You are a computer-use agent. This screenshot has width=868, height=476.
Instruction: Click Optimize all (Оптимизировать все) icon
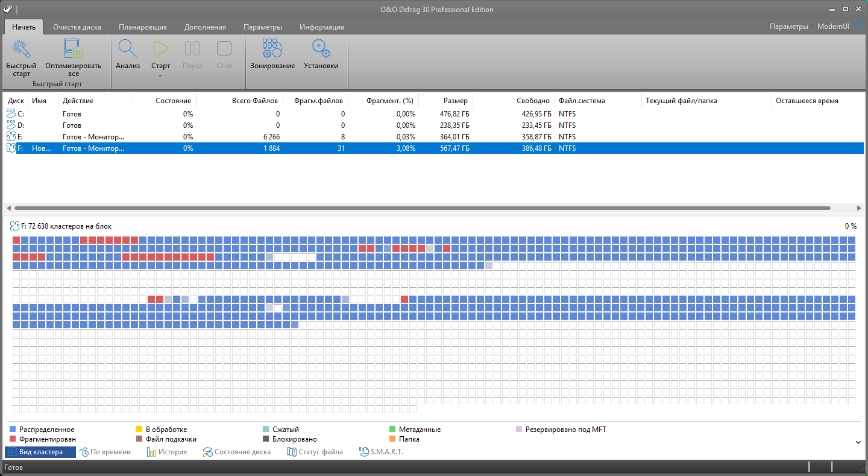(73, 49)
